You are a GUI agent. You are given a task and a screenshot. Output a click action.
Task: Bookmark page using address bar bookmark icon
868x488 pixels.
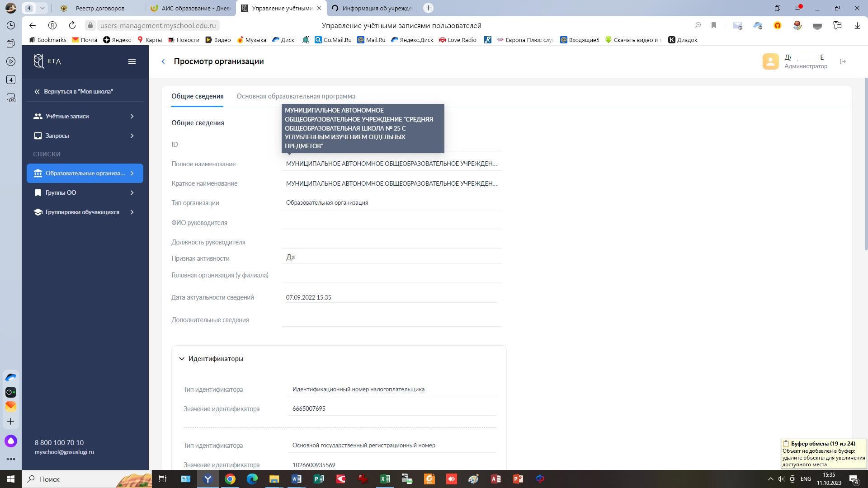click(714, 25)
